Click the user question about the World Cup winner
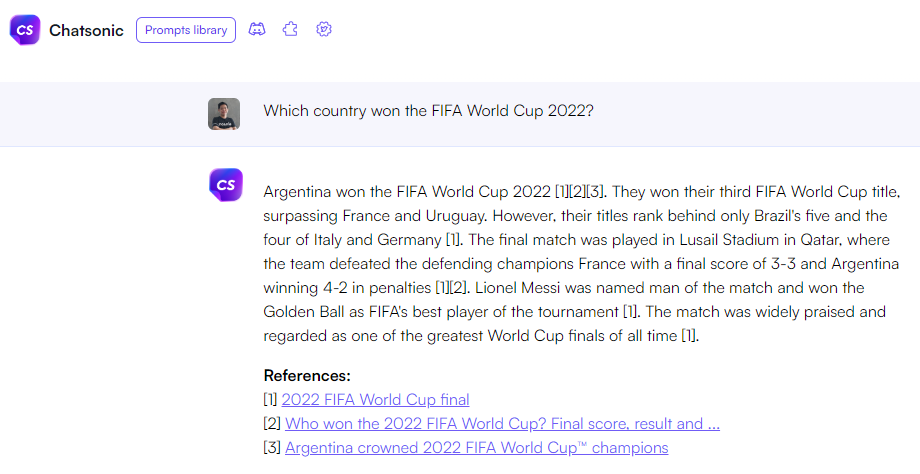The width and height of the screenshot is (920, 474). [x=428, y=111]
